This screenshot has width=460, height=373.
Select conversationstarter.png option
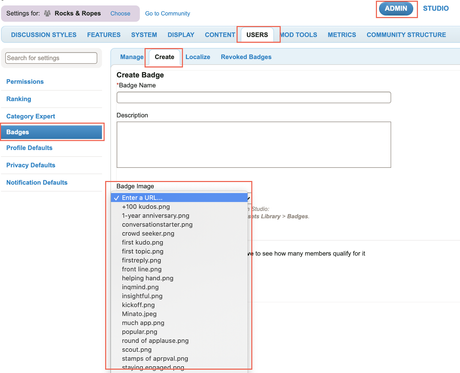coord(179,225)
